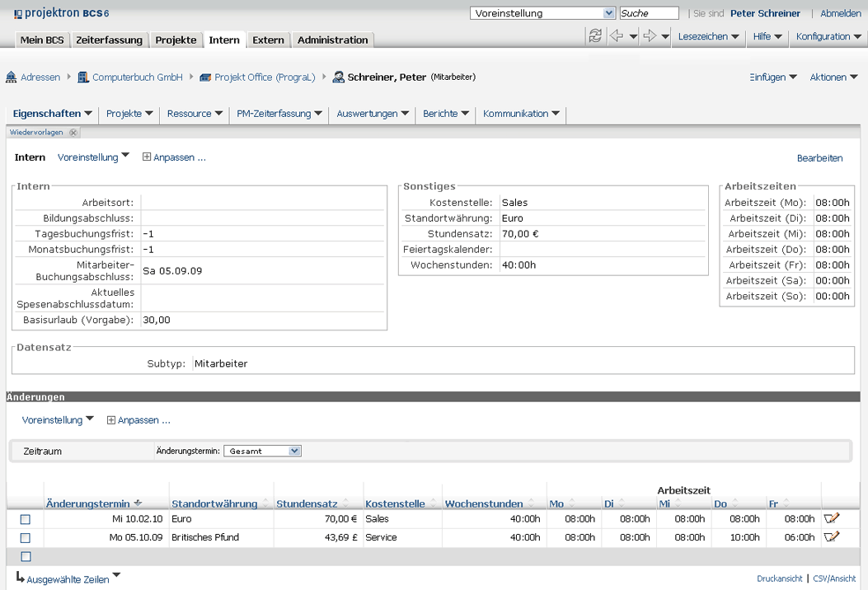Click the Abmelden link
Screen dimensions: 868x590
click(x=840, y=13)
